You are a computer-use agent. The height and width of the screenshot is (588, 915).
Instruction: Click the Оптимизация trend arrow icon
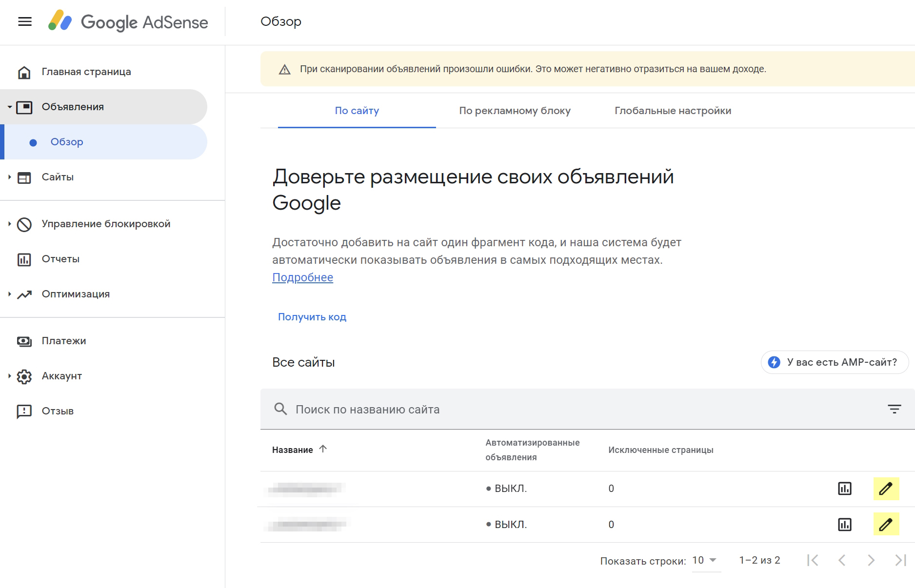pyautogui.click(x=24, y=294)
